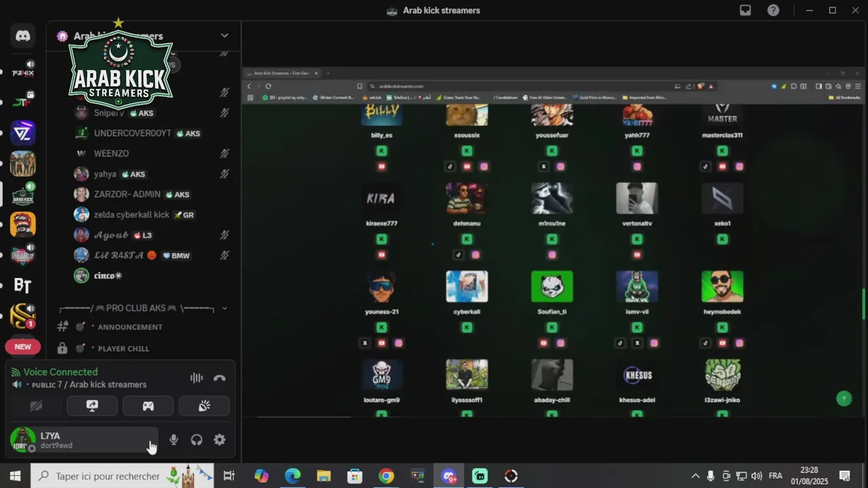Launch Microsoft Edge from taskbar
The height and width of the screenshot is (488, 868).
tap(292, 476)
